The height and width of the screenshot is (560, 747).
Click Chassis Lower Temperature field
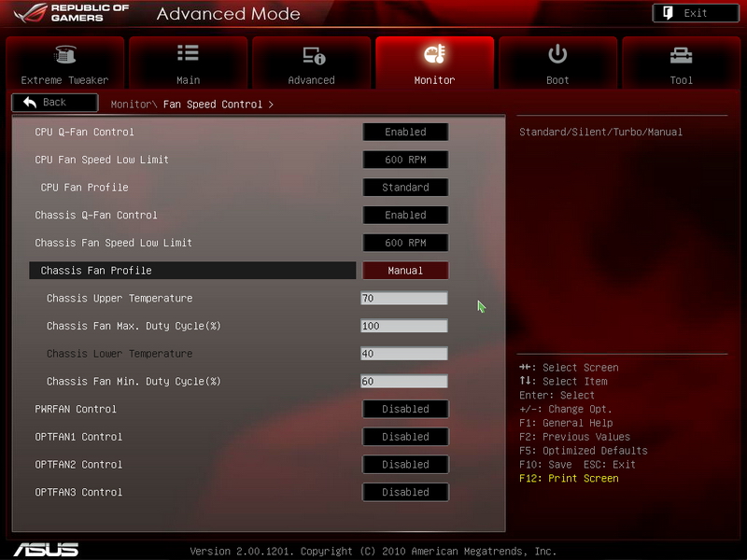pyautogui.click(x=404, y=354)
